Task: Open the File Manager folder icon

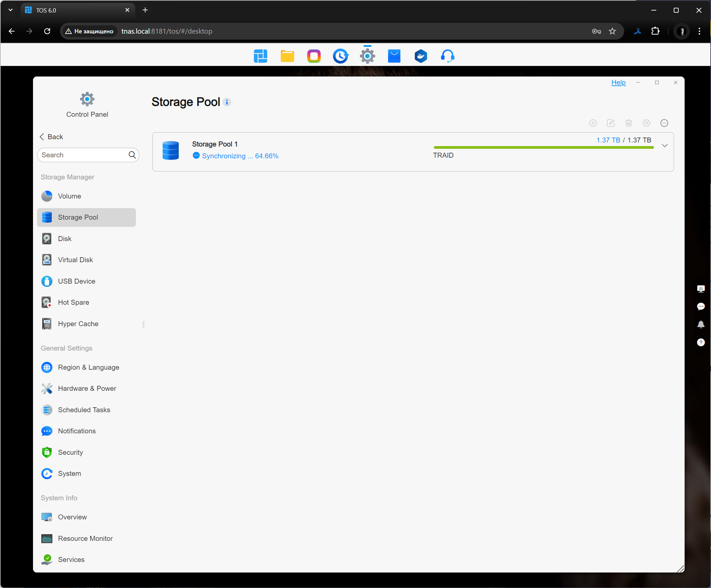Action: coord(287,56)
